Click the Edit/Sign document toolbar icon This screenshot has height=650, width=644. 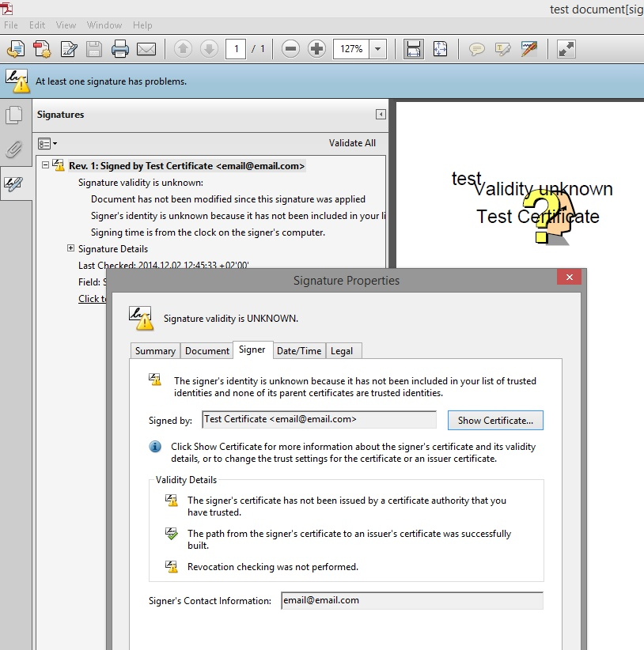(x=69, y=49)
